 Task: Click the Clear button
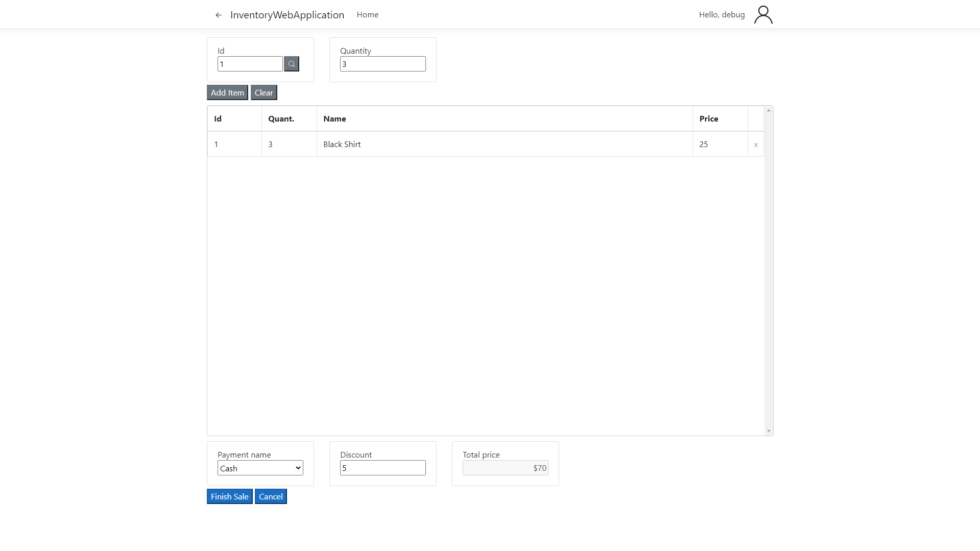264,92
